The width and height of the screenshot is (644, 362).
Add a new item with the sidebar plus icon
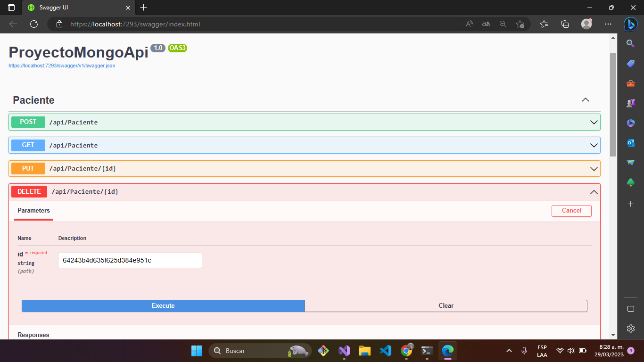630,204
